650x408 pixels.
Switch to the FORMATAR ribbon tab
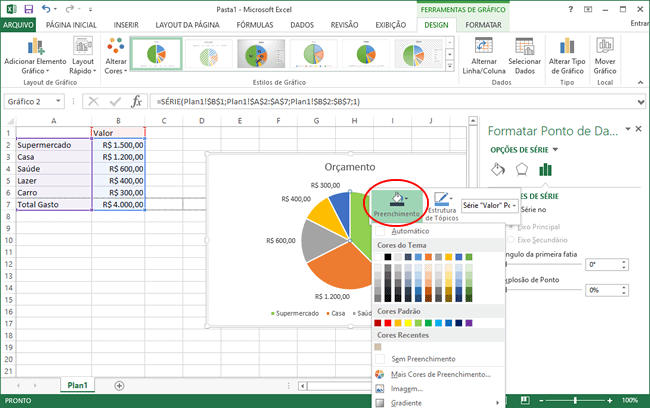(x=485, y=23)
